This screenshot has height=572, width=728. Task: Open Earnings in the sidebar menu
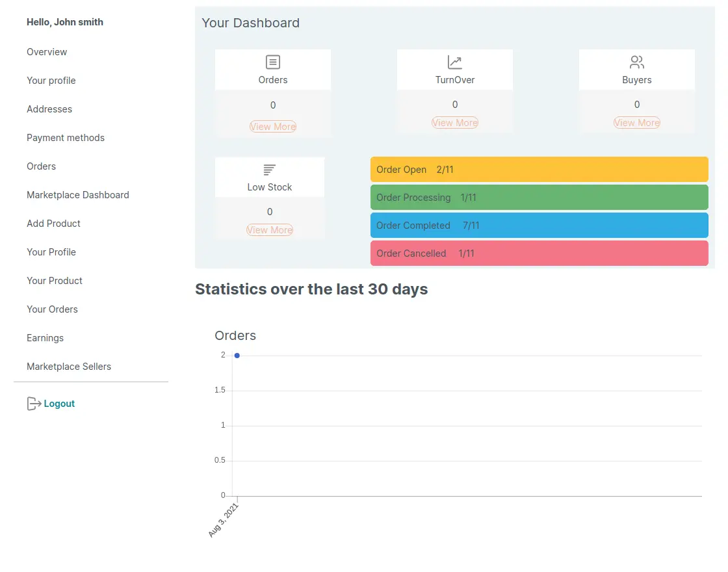[x=45, y=338]
